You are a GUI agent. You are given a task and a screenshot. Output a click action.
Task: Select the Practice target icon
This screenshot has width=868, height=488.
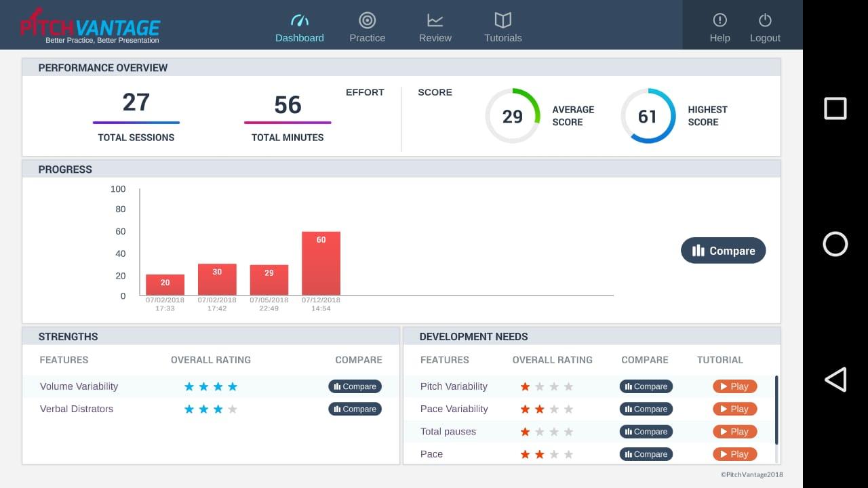[368, 20]
